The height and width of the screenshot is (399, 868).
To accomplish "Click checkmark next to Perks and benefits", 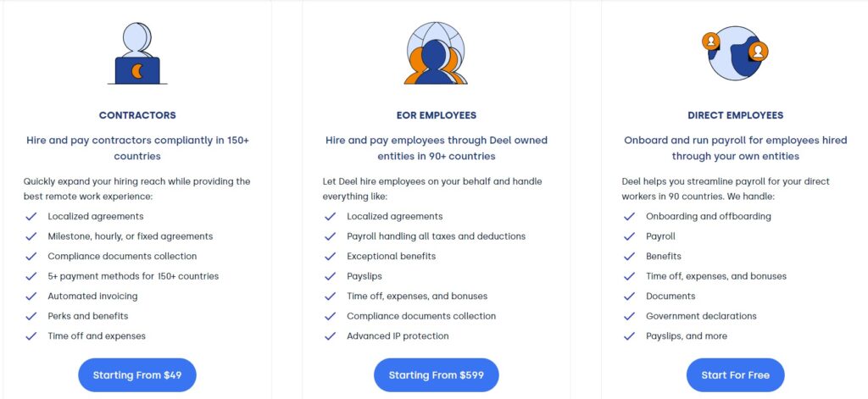I will [31, 316].
